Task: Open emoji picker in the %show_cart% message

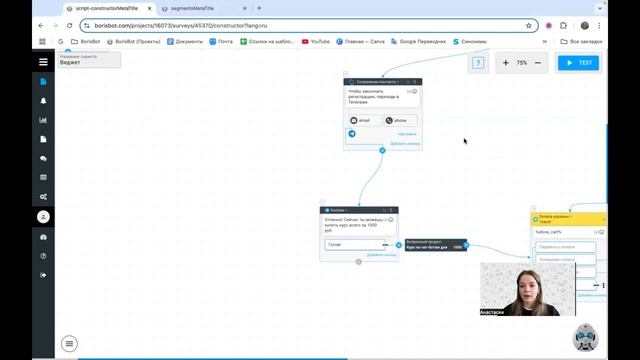Action: 601,232
